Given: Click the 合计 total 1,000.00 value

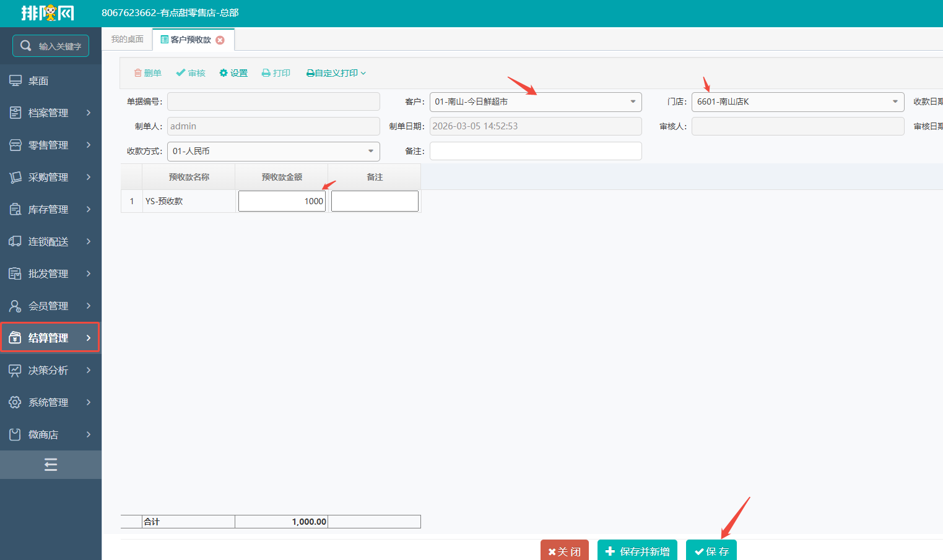Looking at the screenshot, I should 309,522.
